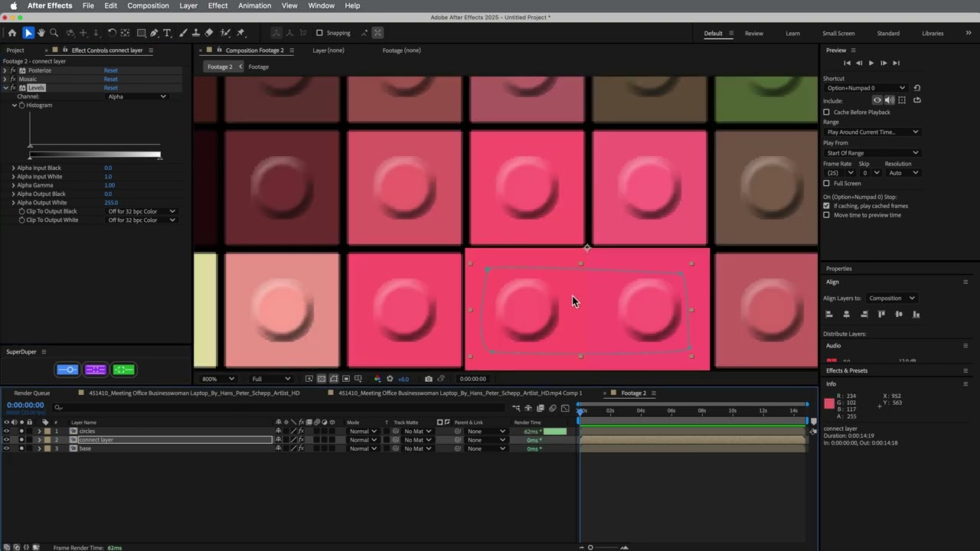This screenshot has width=980, height=551.
Task: Select the Rectangle shape tool
Action: (142, 33)
